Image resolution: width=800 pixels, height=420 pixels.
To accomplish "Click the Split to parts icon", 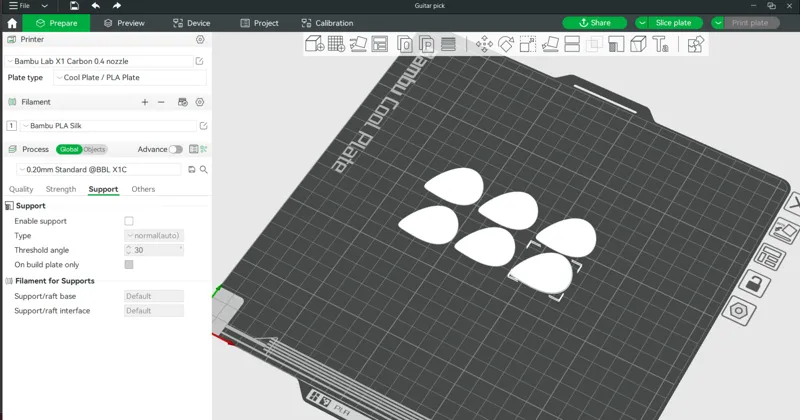I will coord(426,44).
